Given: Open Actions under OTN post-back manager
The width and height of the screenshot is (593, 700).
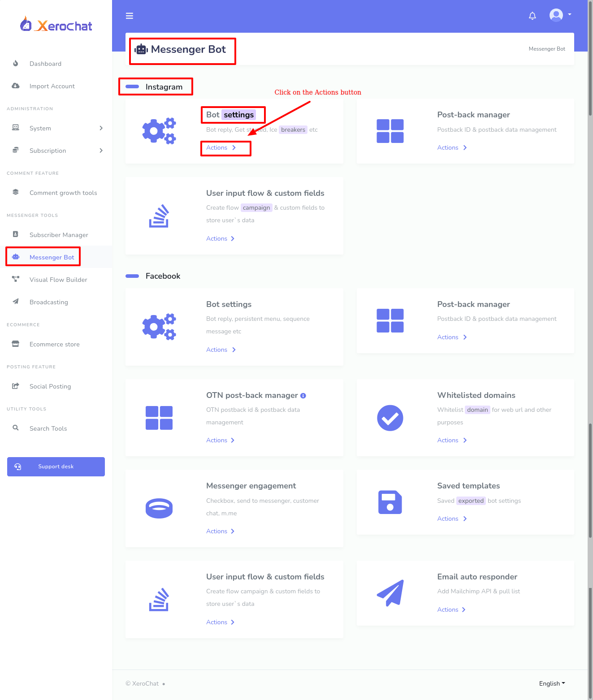Looking at the screenshot, I should pos(221,440).
